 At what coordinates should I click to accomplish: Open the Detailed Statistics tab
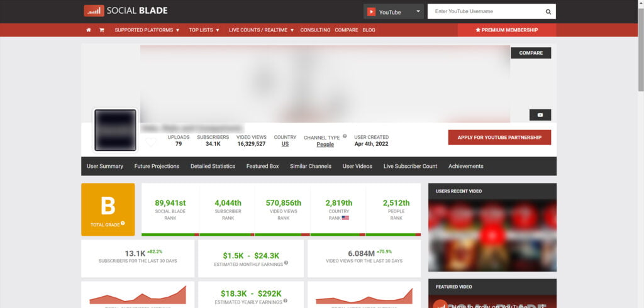[x=213, y=166]
